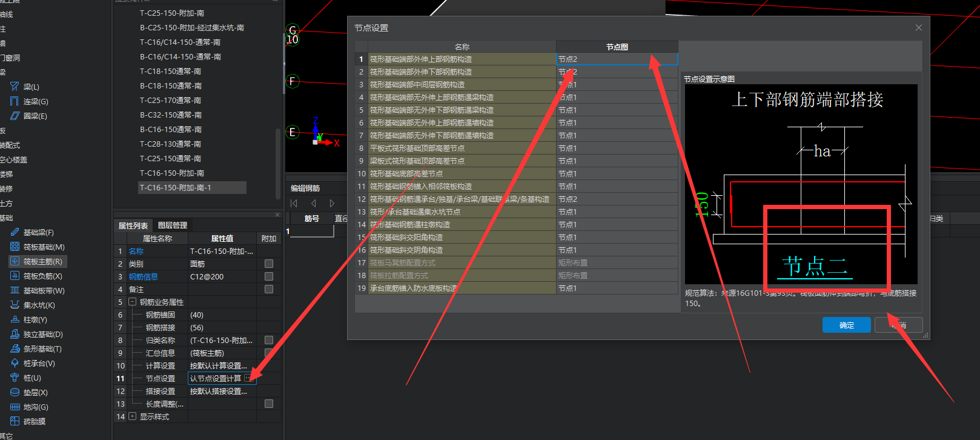The width and height of the screenshot is (980, 440).
Task: Click 钢筋信息 value C12@200
Action: pos(222,276)
